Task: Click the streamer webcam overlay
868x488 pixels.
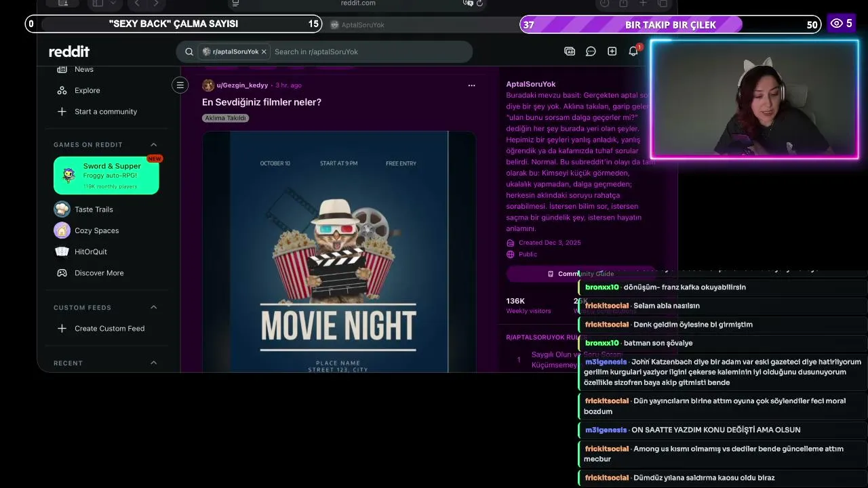Action: 755,100
